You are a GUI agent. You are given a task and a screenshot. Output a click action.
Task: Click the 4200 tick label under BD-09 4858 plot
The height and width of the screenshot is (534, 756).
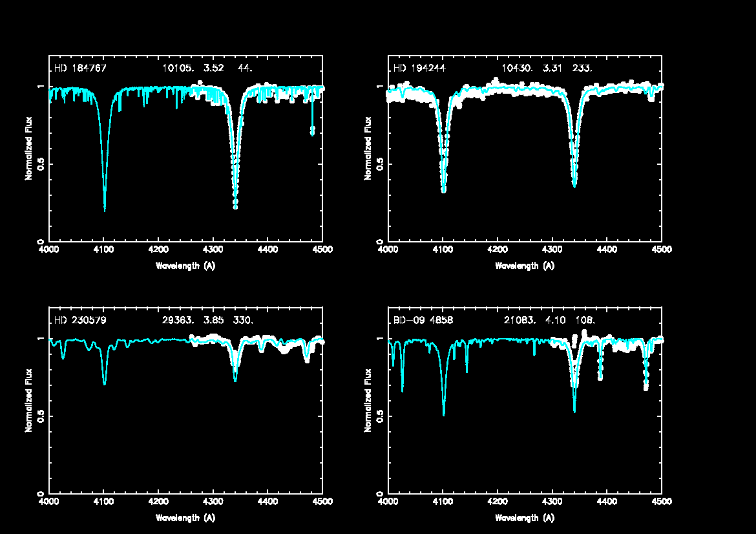tap(497, 501)
